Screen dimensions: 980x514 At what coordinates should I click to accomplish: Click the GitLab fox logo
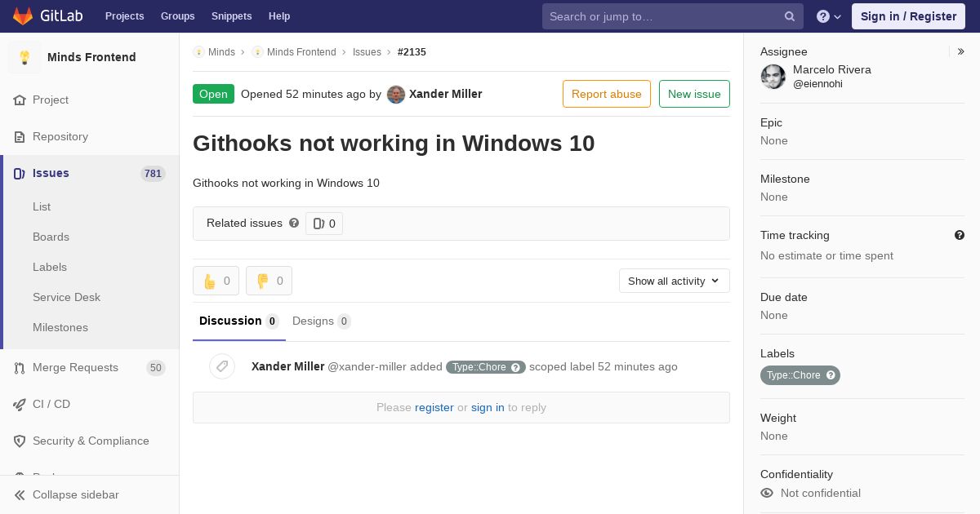click(23, 16)
